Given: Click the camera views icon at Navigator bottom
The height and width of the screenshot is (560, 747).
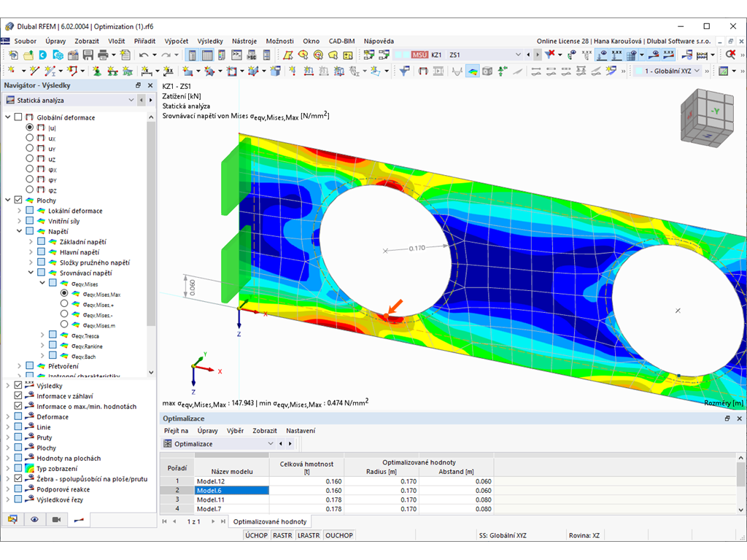Looking at the screenshot, I should [56, 519].
